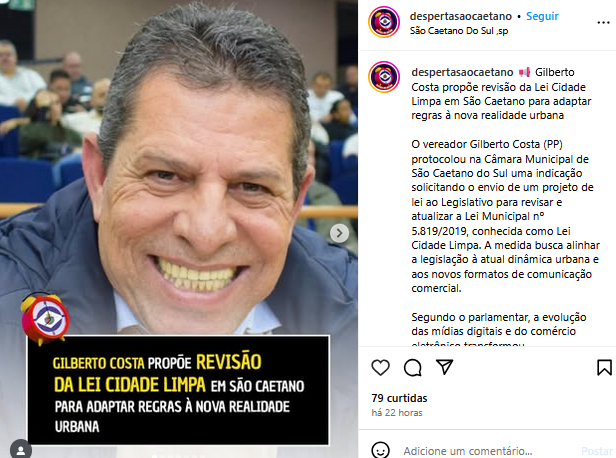This screenshot has height=458, width=616.
Task: Open despertasaocaetano username in header
Action: point(461,16)
